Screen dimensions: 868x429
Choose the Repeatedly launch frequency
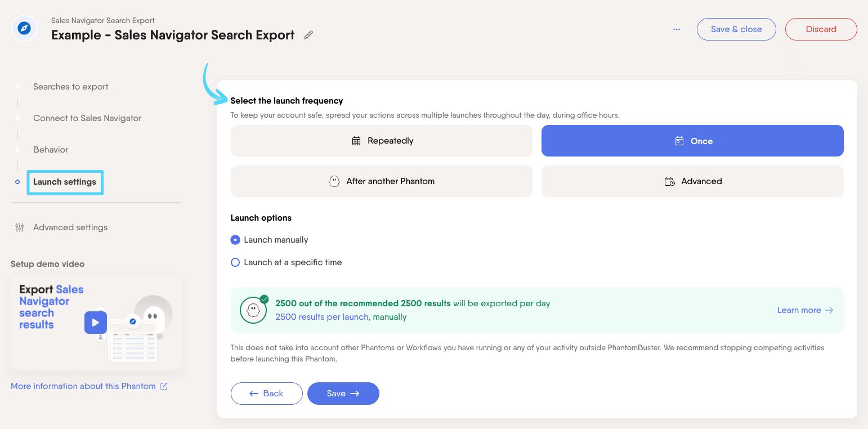(382, 141)
